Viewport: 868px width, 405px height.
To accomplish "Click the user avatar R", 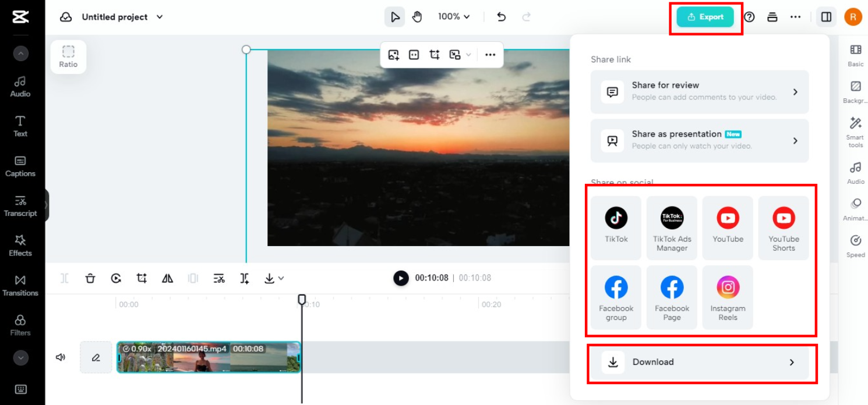I will coord(853,17).
